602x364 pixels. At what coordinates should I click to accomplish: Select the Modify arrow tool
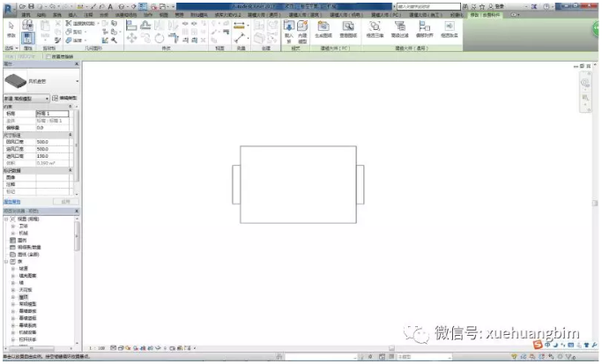click(x=11, y=26)
